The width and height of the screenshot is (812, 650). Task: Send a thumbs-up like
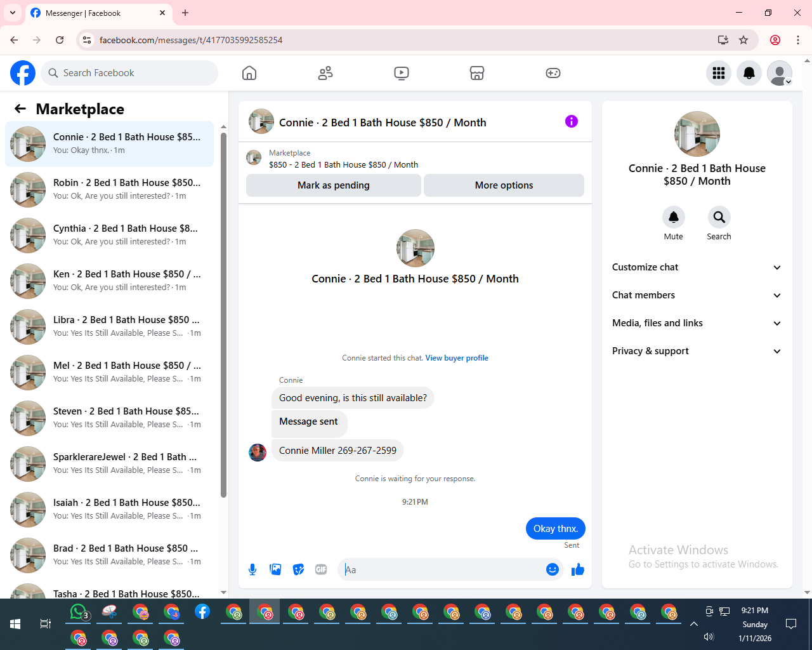coord(577,569)
